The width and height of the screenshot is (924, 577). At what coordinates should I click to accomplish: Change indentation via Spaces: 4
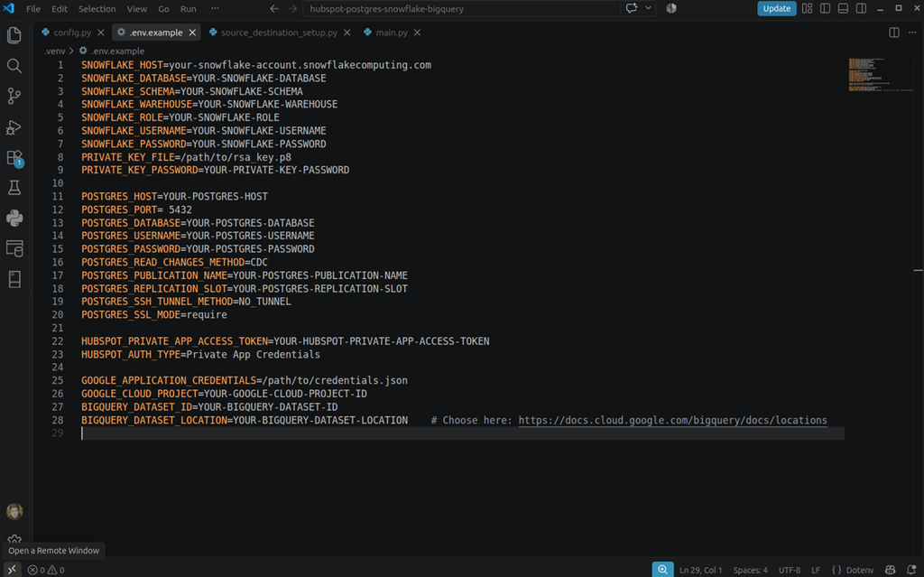[x=750, y=570]
